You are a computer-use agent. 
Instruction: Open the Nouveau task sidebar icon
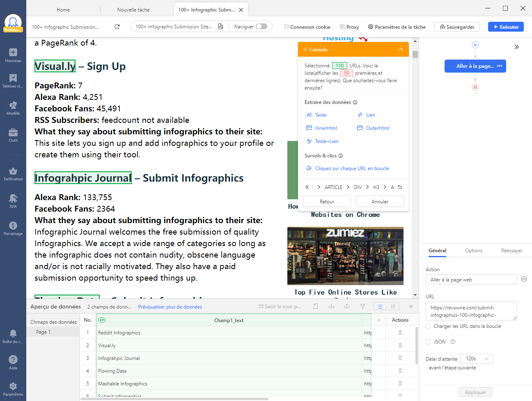[x=13, y=55]
